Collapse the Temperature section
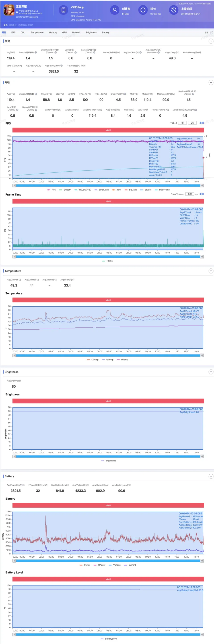214x644 pixels. tap(211, 271)
